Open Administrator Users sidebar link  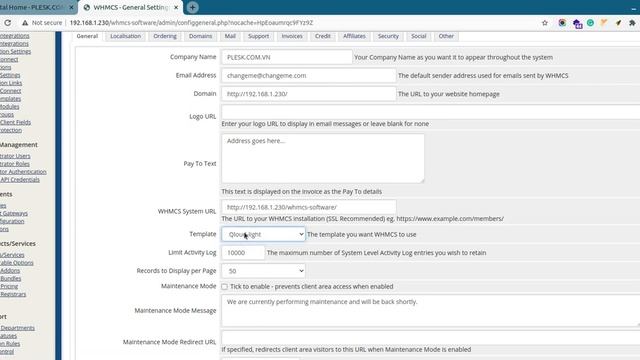[15, 156]
